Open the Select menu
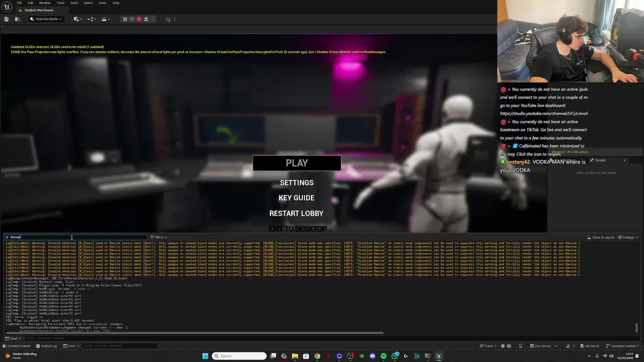The width and height of the screenshot is (644, 362). (x=88, y=3)
